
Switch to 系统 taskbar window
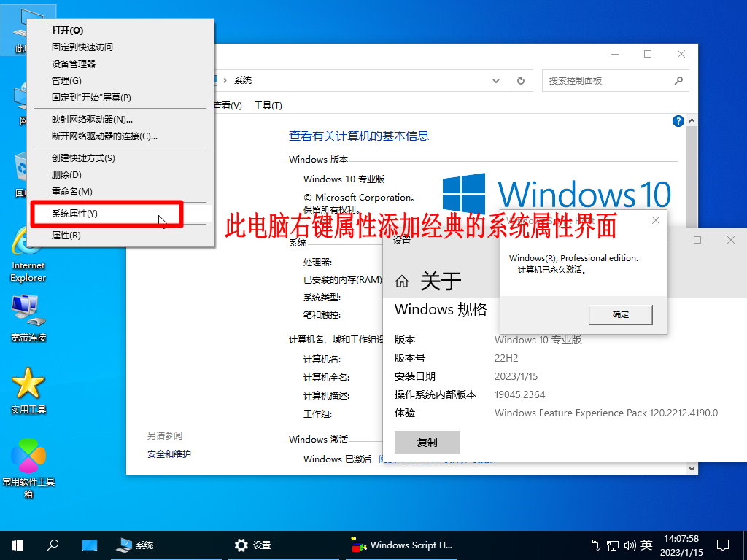(x=166, y=545)
